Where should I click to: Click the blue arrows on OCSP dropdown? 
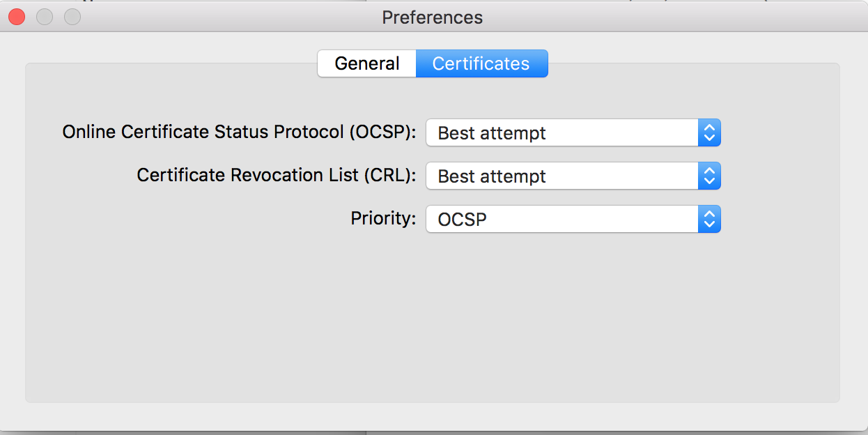click(x=709, y=133)
